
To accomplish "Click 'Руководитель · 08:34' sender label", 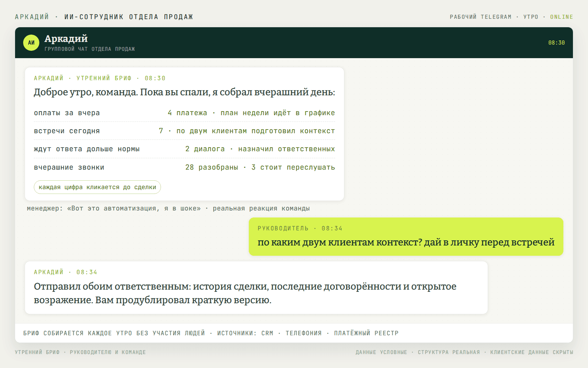I will point(300,228).
